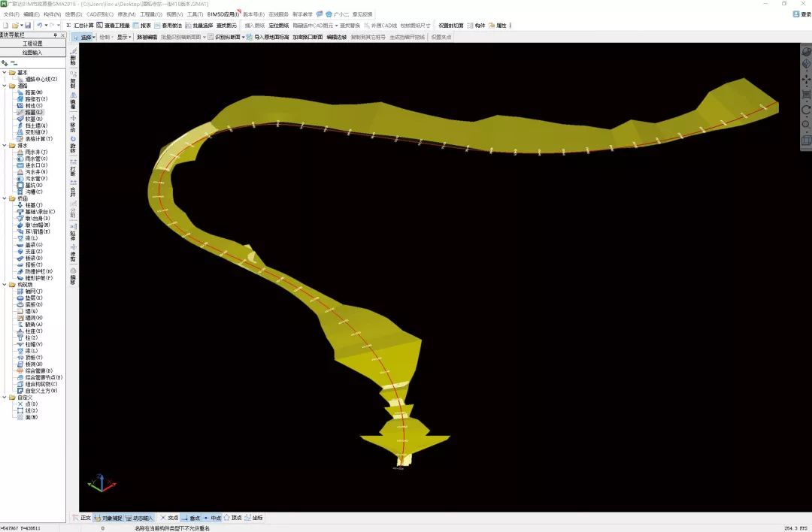Viewport: 812px width, 532px height.
Task: Click the 删除 delete tool in vertical toolbar
Action: click(74, 55)
